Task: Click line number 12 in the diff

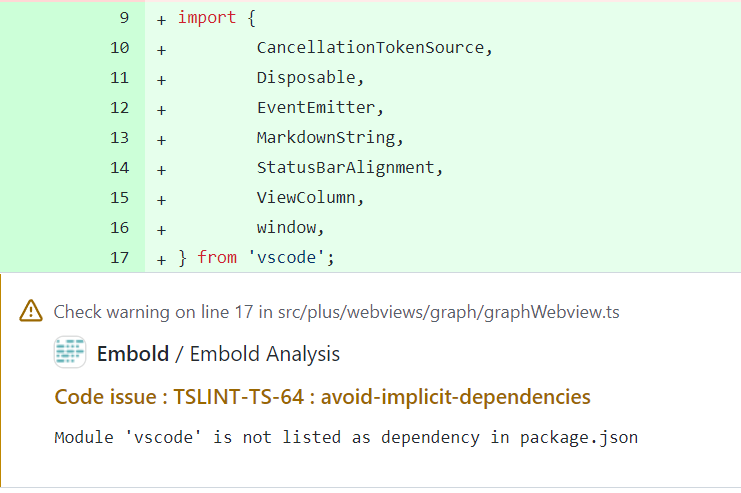Action: [x=120, y=108]
